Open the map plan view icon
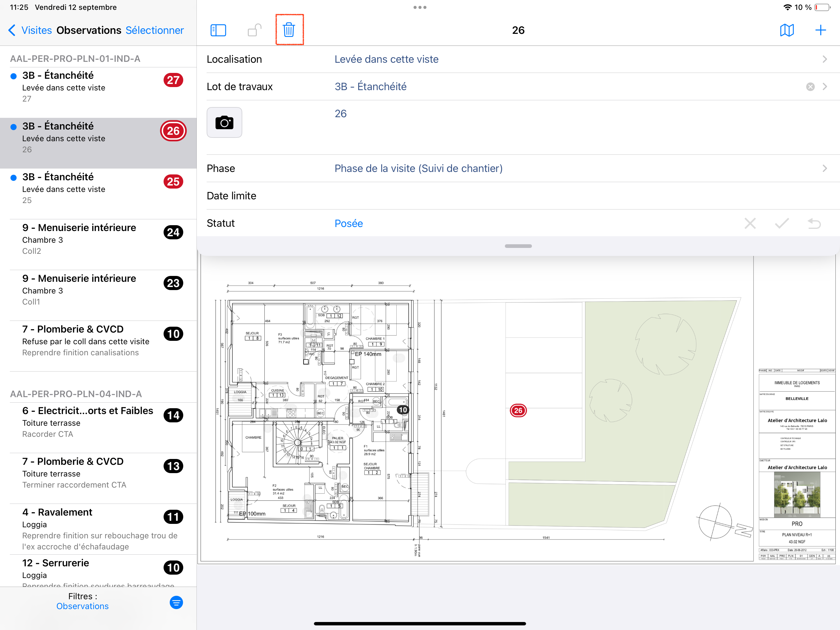Screen dimensions: 840x630 (x=787, y=30)
